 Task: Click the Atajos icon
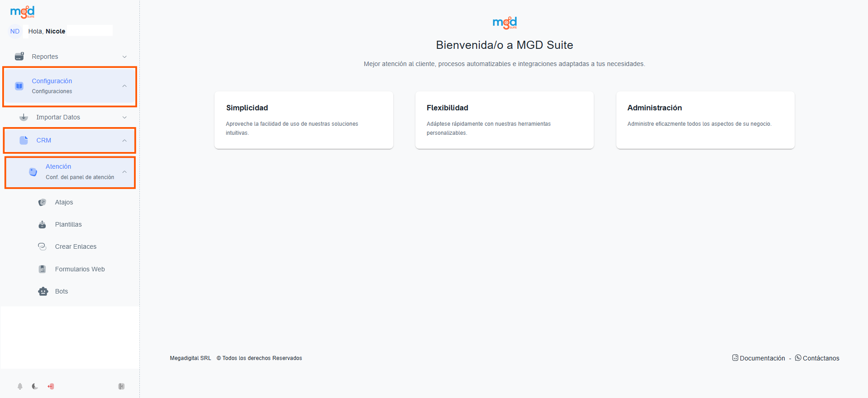pyautogui.click(x=43, y=202)
